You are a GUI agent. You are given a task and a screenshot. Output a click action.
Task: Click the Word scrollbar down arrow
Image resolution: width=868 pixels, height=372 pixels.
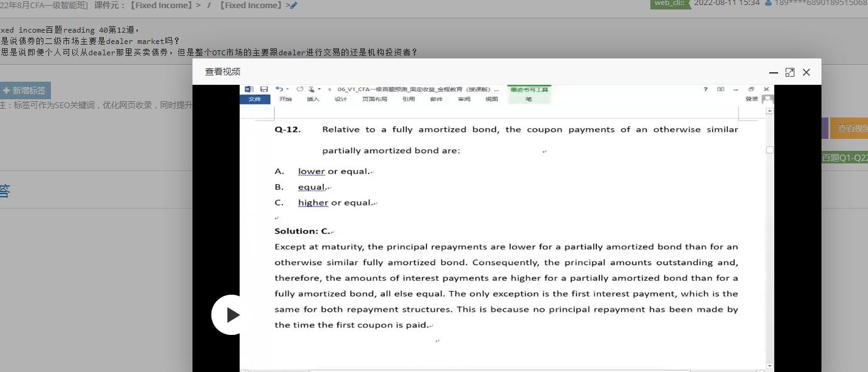point(770,366)
